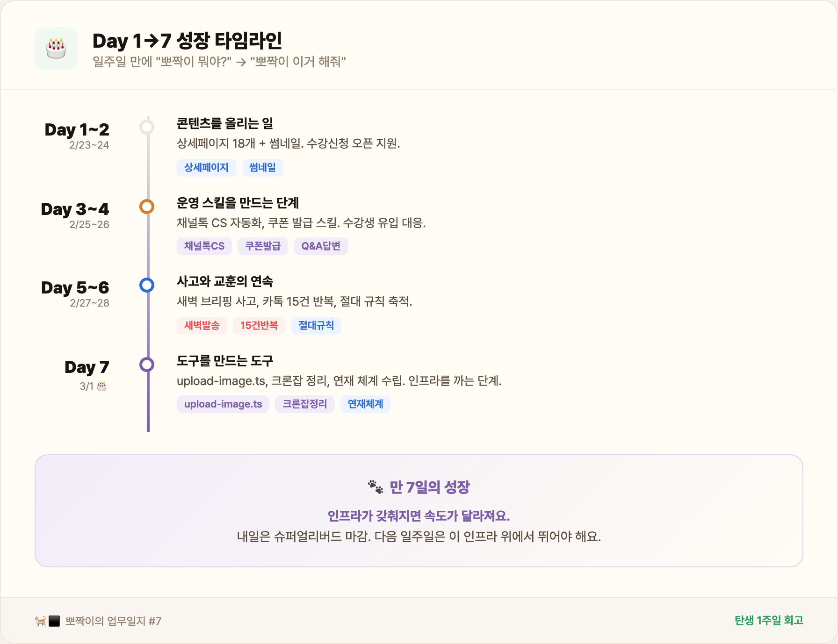Click the cake emoji next to date 3/1
This screenshot has width=838, height=644.
102,386
